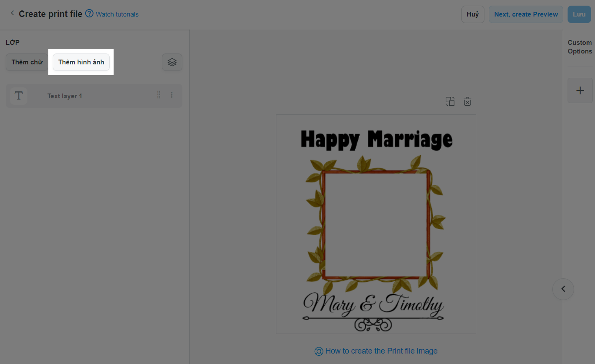Open How to create the Print file image

click(x=381, y=351)
